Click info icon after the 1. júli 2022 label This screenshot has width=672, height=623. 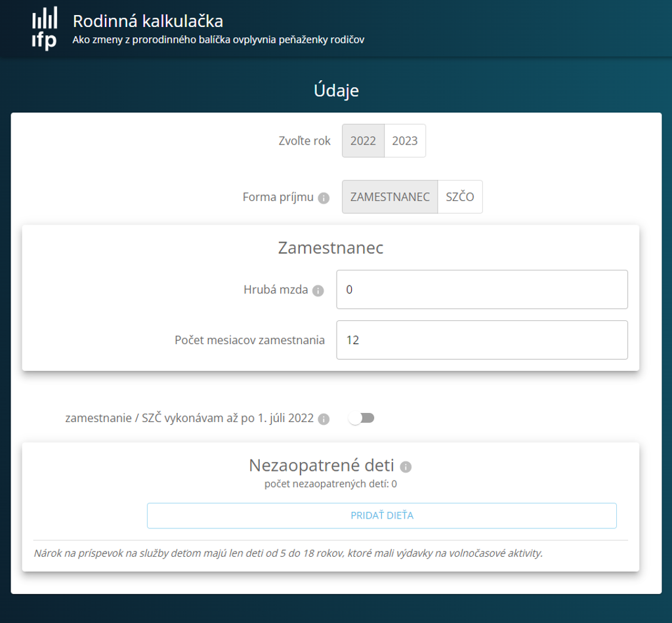point(324,419)
